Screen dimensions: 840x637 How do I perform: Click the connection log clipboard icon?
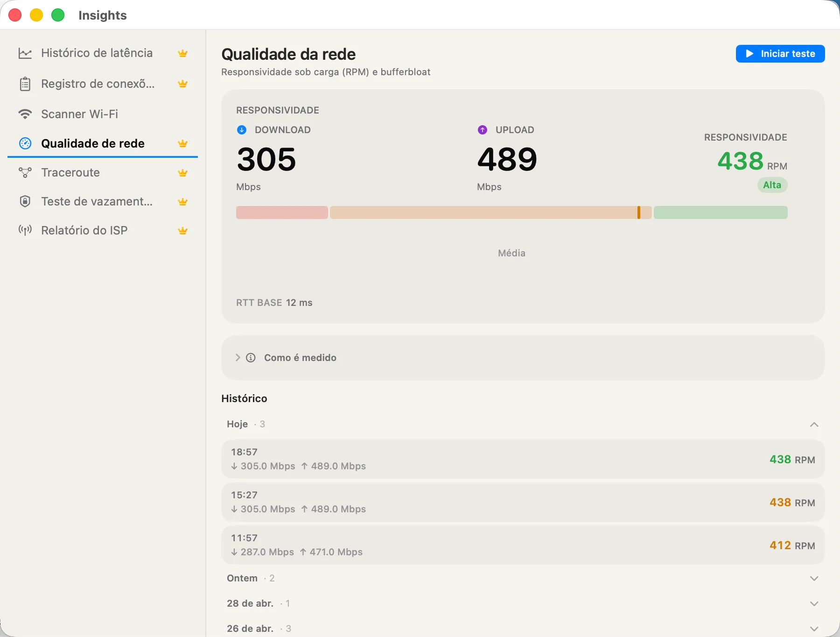25,84
